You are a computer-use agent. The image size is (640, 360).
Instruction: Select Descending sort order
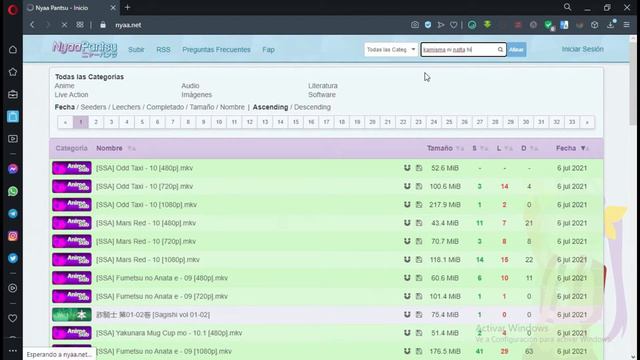[x=312, y=107]
